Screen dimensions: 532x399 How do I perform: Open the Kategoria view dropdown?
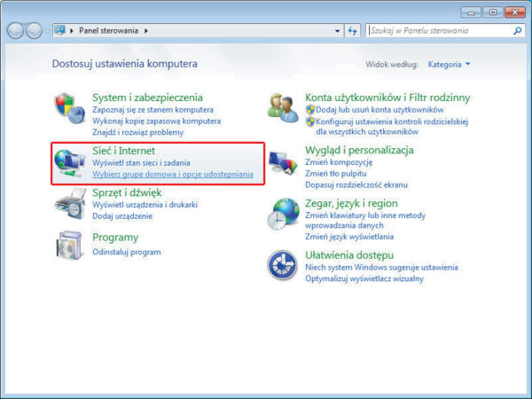coord(449,65)
